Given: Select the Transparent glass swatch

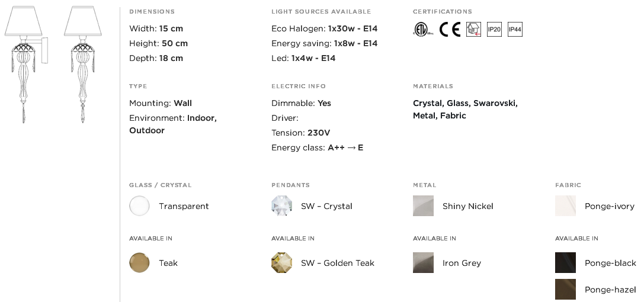Looking at the screenshot, I should coord(140,205).
